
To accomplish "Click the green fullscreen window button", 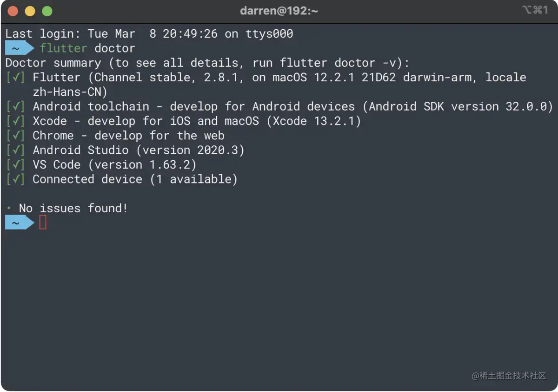I will tap(47, 11).
